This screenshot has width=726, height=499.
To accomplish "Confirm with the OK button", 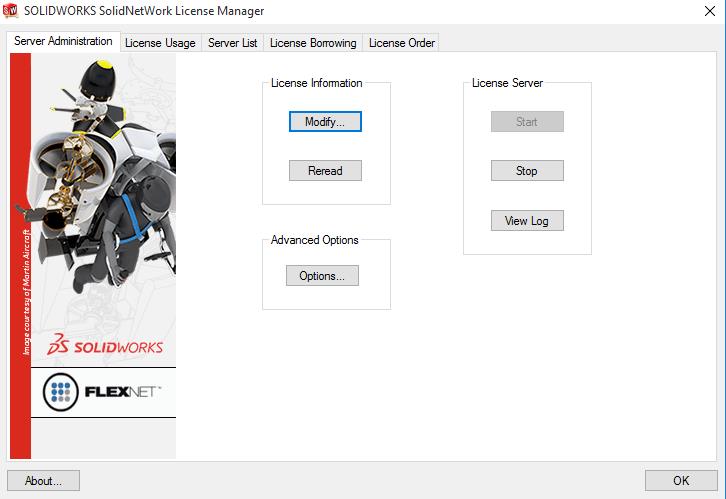I will pyautogui.click(x=681, y=481).
